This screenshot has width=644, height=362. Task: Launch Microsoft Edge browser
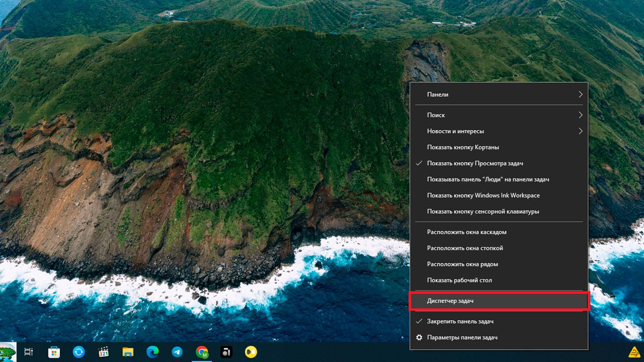(x=153, y=352)
